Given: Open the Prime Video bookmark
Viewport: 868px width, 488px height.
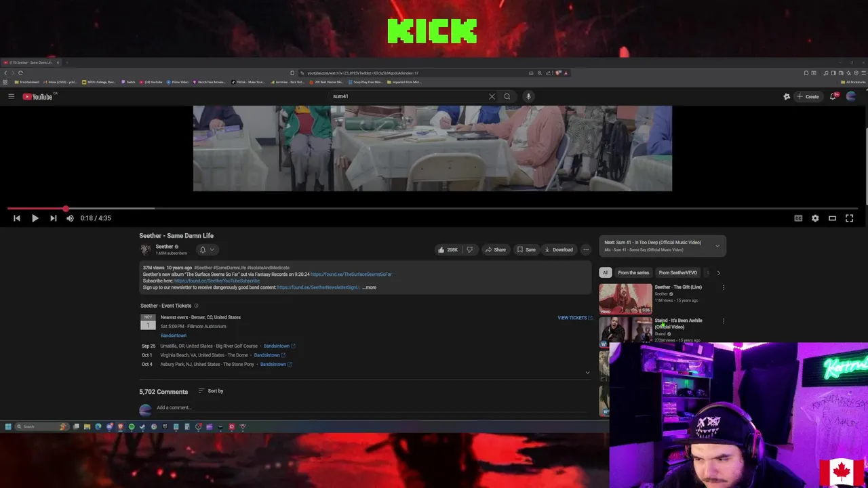Looking at the screenshot, I should pos(178,82).
